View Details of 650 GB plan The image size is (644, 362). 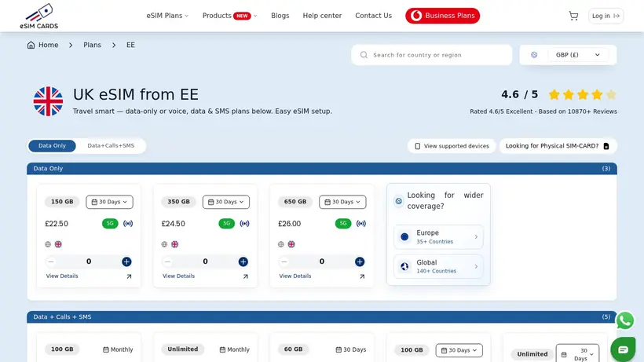[x=295, y=276]
